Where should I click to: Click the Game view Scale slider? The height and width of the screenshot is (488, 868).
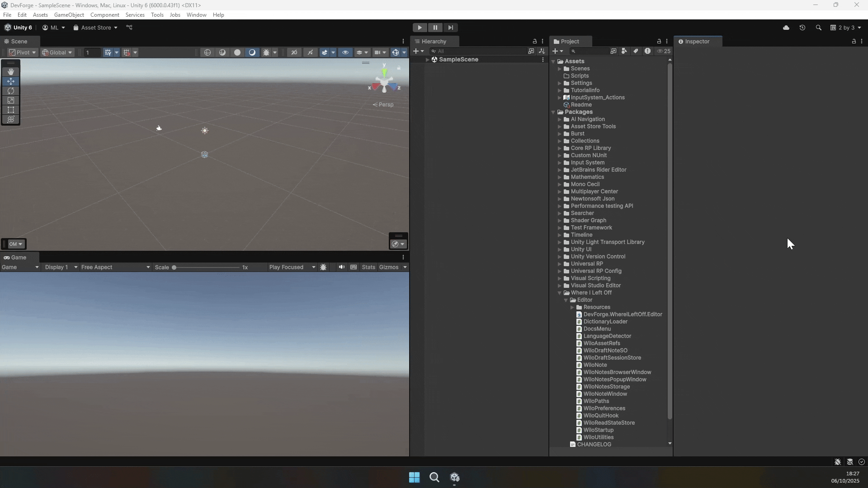[206, 267]
